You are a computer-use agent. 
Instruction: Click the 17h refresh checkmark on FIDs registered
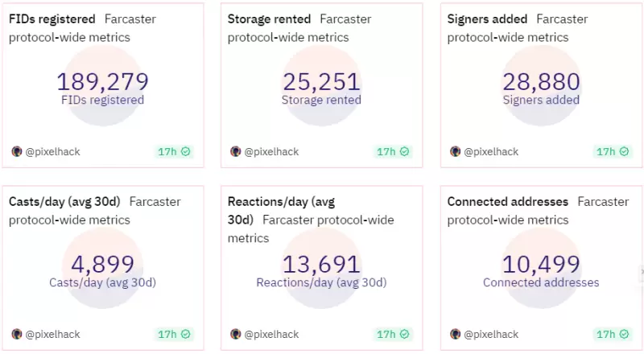click(x=186, y=151)
